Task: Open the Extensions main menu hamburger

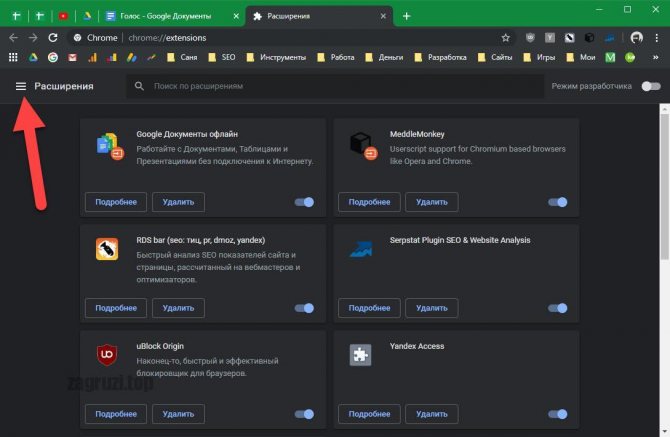Action: point(21,86)
